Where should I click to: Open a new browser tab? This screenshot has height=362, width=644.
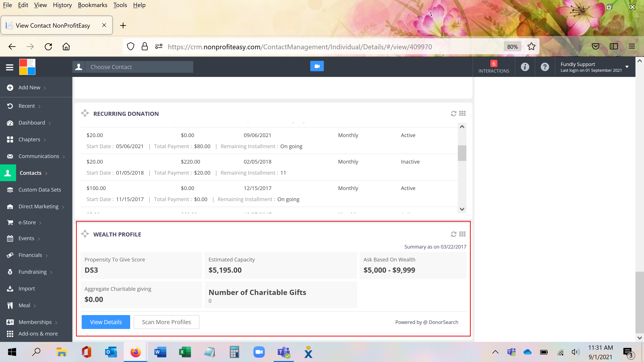point(123,25)
